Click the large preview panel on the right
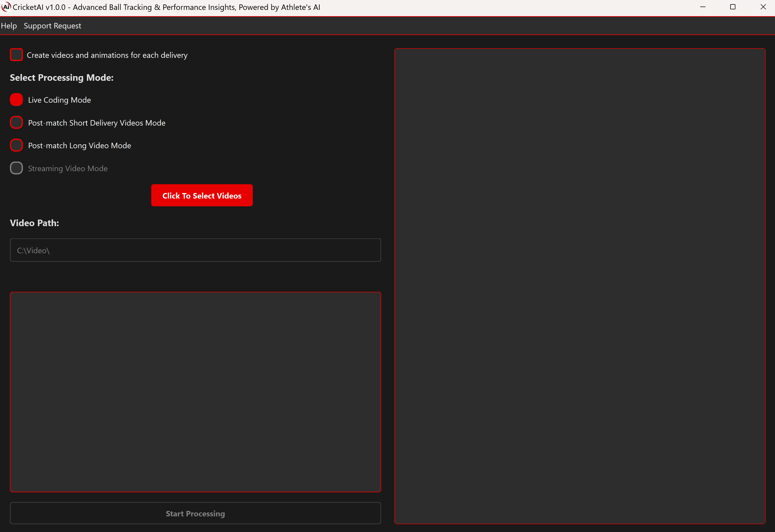 click(x=580, y=286)
